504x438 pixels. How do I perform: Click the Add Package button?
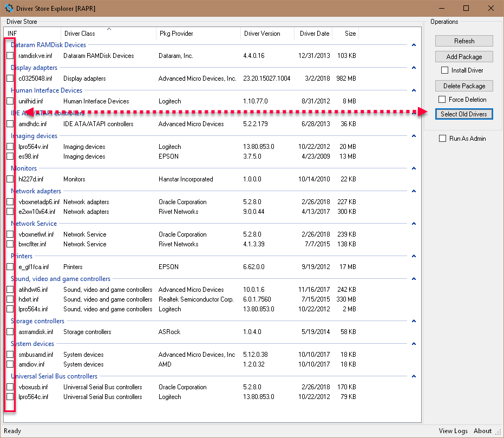tap(464, 56)
